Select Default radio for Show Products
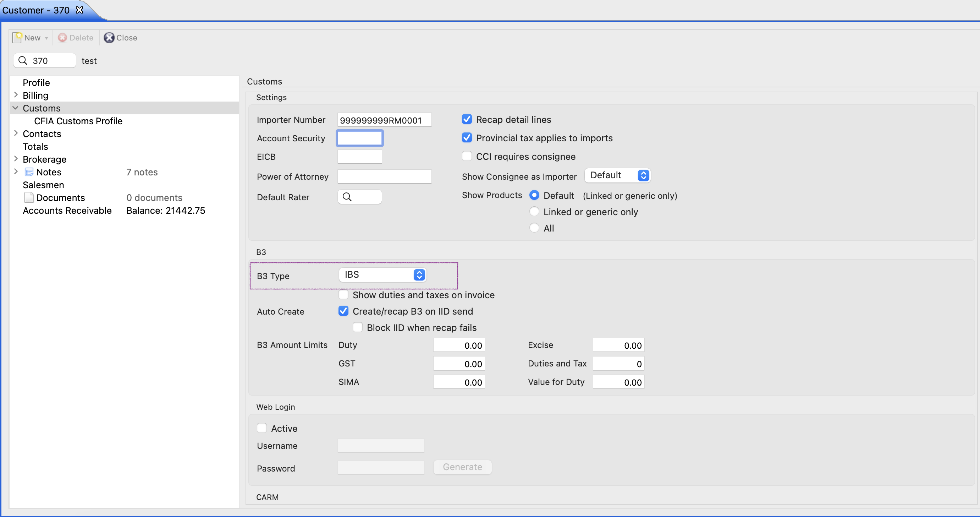 click(x=534, y=195)
